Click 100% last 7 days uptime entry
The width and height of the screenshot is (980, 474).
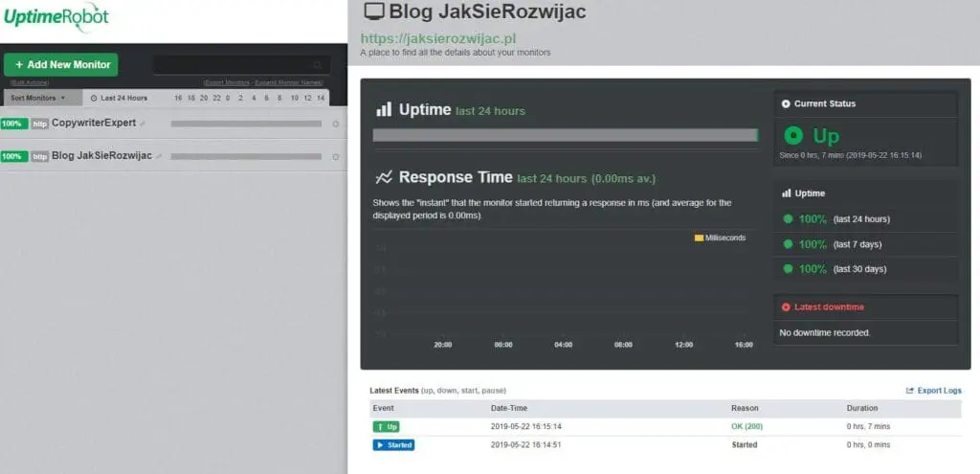832,244
